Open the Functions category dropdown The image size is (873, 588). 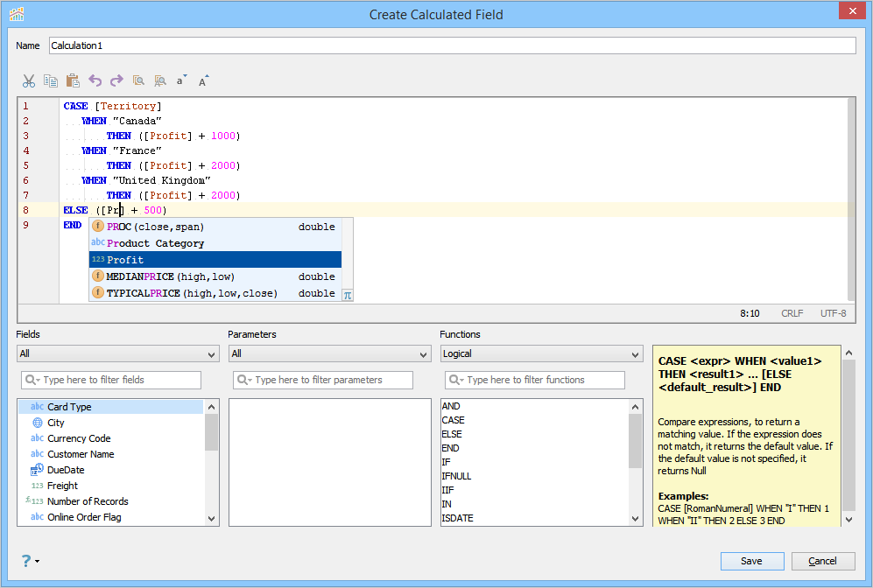[x=541, y=354]
